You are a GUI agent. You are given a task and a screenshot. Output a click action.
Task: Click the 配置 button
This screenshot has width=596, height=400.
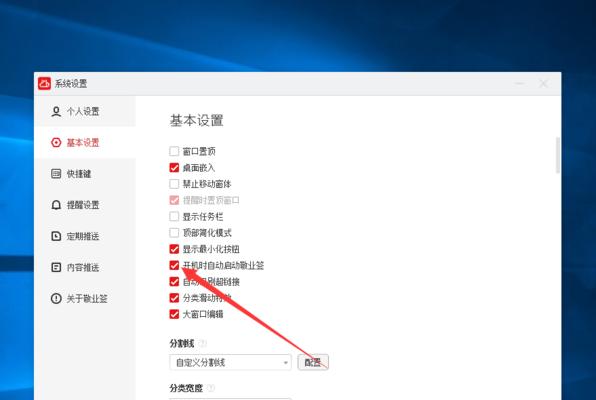pos(313,362)
